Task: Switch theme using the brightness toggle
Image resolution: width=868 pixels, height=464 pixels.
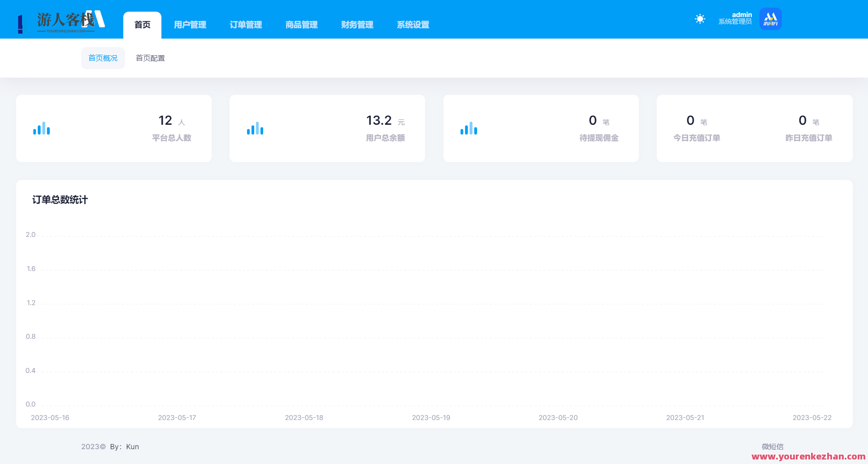Action: click(x=699, y=19)
